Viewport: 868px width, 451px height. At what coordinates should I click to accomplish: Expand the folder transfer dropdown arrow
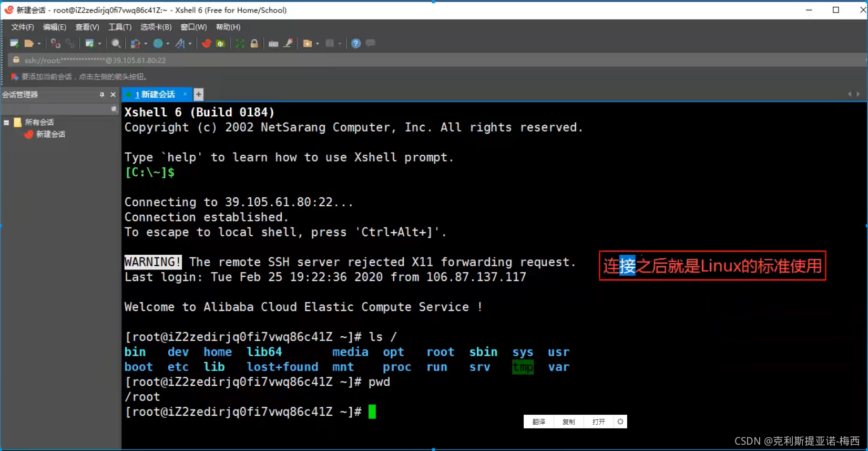pos(318,44)
